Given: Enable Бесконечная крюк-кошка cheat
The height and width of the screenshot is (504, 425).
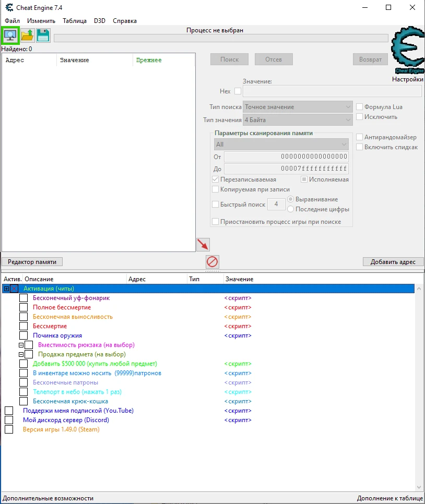Looking at the screenshot, I should coord(23,401).
